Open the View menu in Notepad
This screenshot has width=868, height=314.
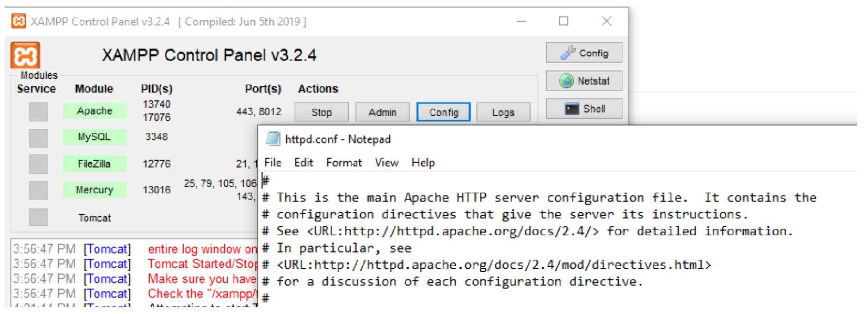(387, 163)
